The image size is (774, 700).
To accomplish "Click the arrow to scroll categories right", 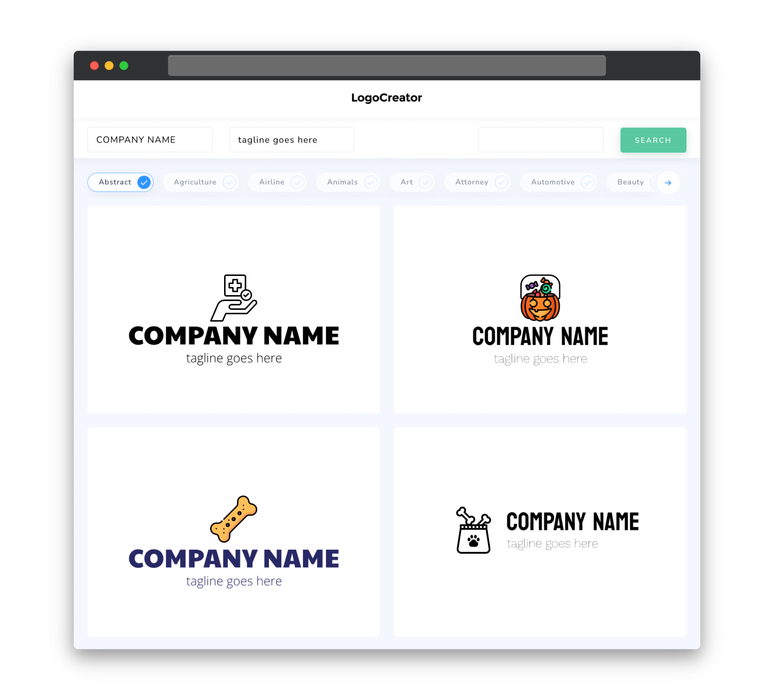I will coord(668,182).
